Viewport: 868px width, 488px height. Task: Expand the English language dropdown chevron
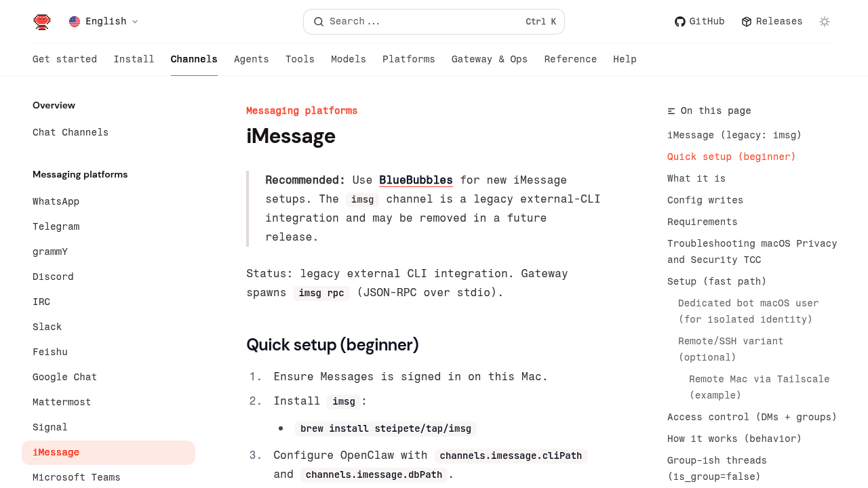(135, 22)
